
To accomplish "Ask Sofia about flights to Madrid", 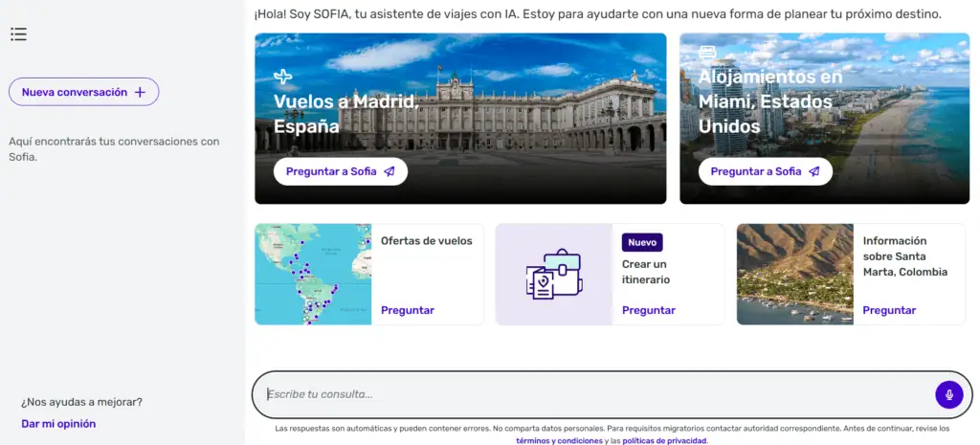I will (341, 171).
